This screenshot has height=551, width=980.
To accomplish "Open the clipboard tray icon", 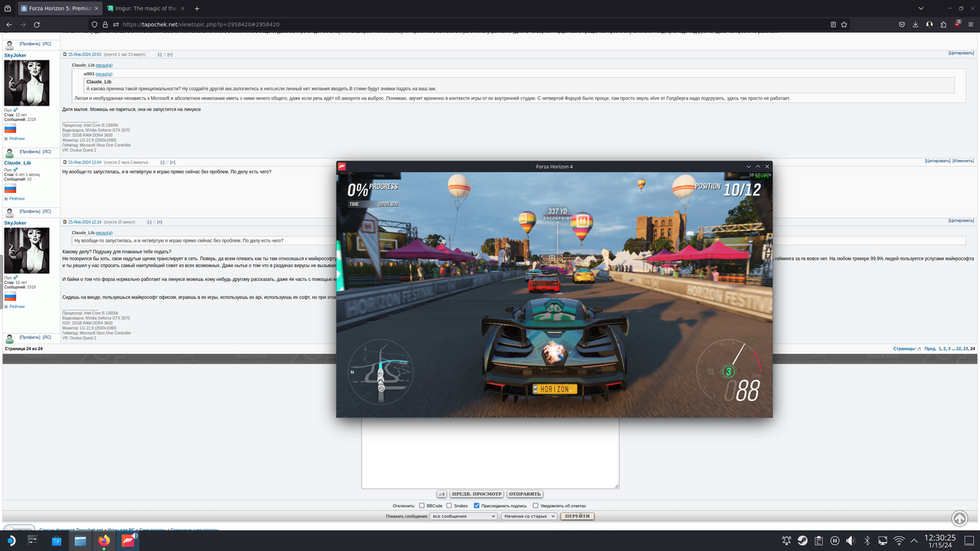I will (x=818, y=540).
